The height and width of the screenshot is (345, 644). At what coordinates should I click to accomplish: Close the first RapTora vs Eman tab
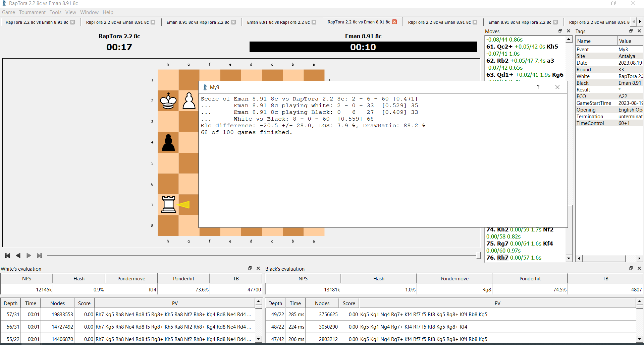pos(72,22)
